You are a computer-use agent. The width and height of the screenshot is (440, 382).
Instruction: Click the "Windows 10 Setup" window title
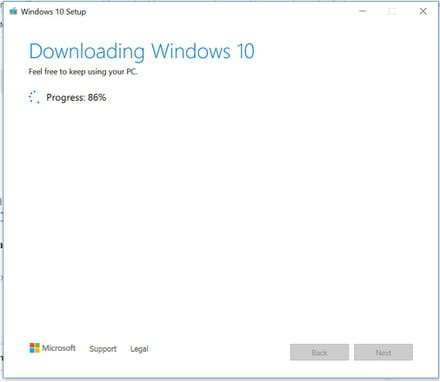tap(53, 12)
